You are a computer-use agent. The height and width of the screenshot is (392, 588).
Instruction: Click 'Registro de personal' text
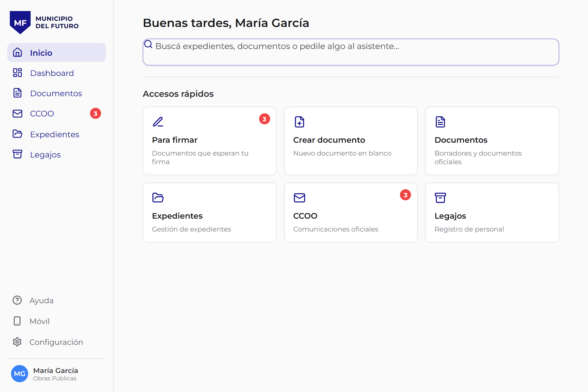[x=469, y=229]
